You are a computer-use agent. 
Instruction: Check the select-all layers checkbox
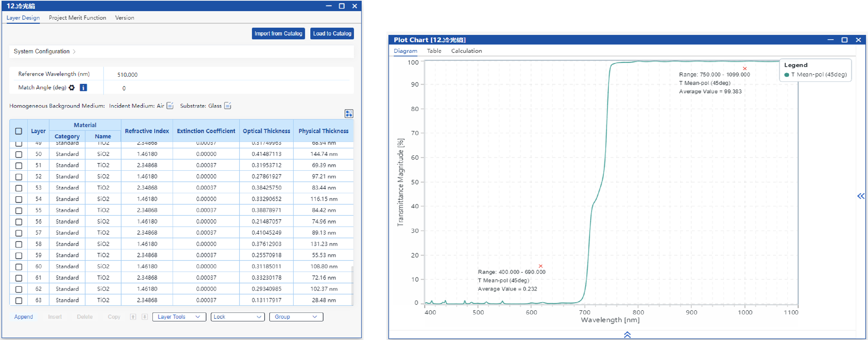point(18,131)
